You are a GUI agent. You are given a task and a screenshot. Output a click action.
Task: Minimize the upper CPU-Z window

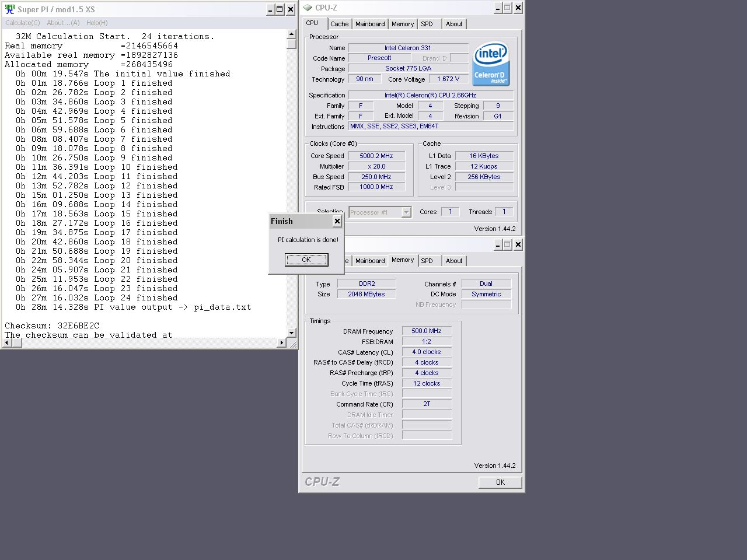pyautogui.click(x=498, y=8)
